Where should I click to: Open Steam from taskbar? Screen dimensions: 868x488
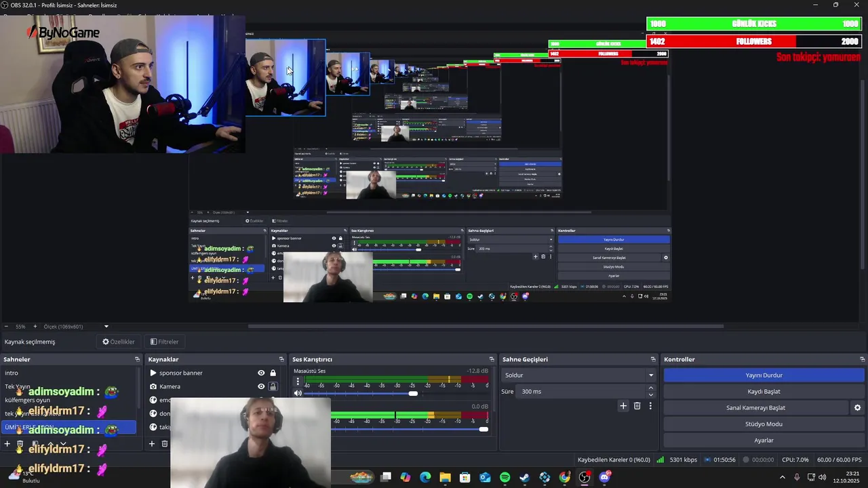click(525, 477)
